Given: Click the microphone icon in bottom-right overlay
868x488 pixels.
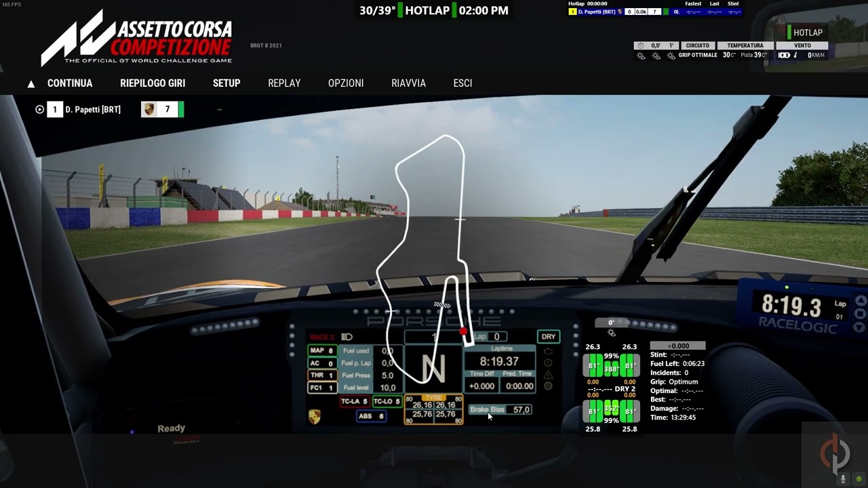Looking at the screenshot, I should coord(844,479).
